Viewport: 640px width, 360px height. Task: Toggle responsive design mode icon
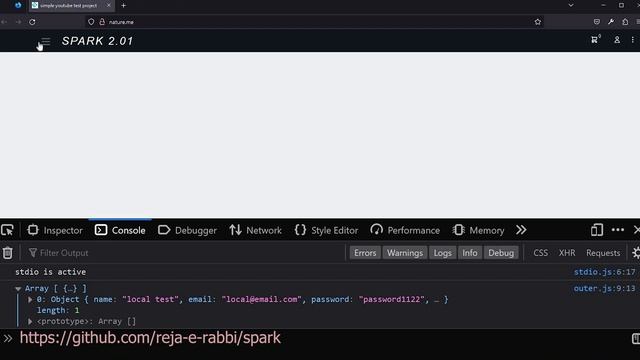pyautogui.click(x=597, y=230)
